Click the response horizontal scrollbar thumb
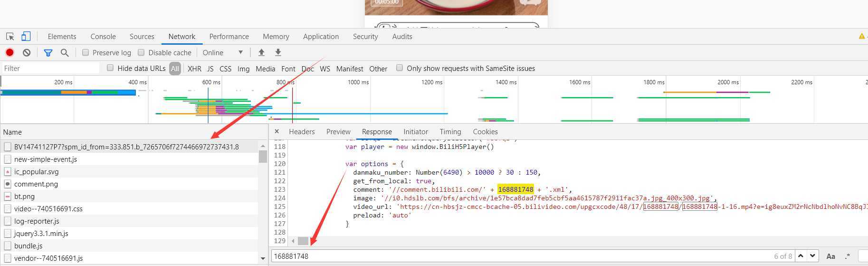 tap(303, 241)
